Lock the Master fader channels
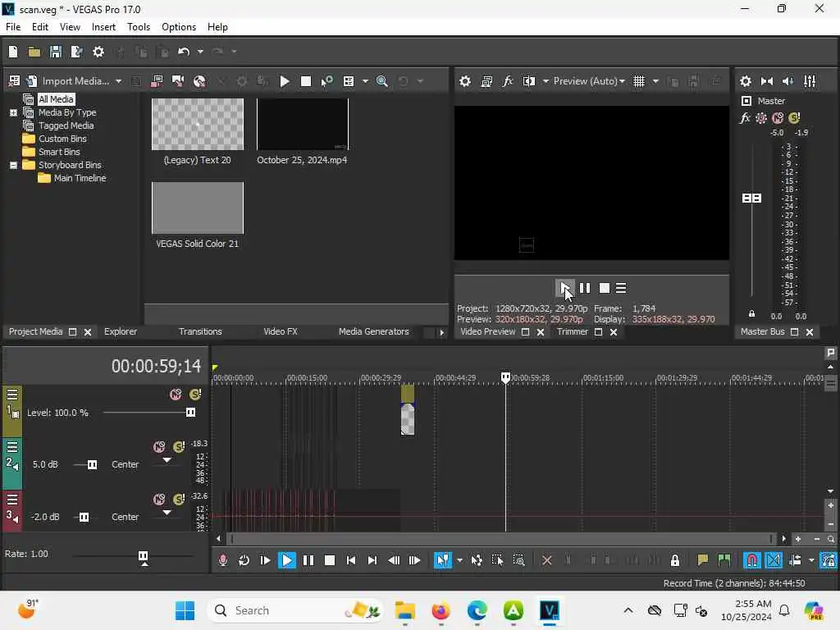The height and width of the screenshot is (630, 840). (x=751, y=314)
